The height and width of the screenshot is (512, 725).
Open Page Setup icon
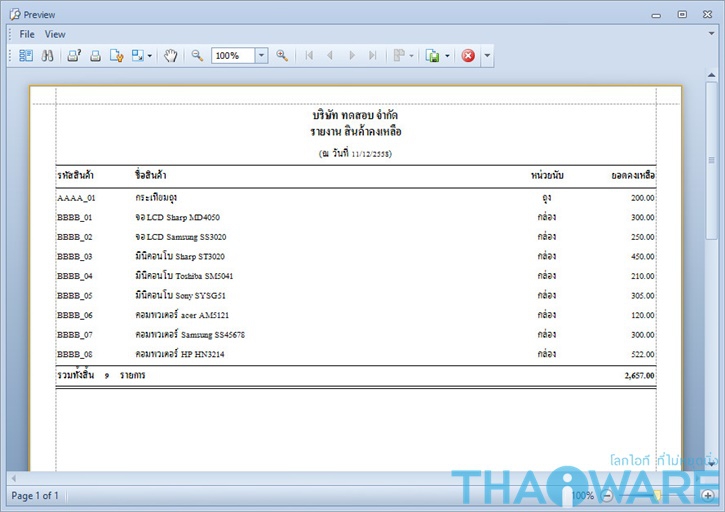click(x=117, y=56)
